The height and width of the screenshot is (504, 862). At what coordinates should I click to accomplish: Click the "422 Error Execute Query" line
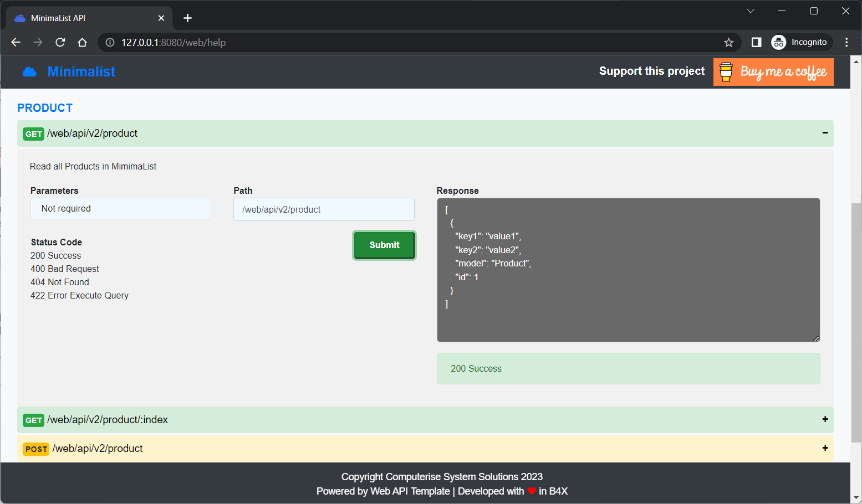(x=79, y=295)
